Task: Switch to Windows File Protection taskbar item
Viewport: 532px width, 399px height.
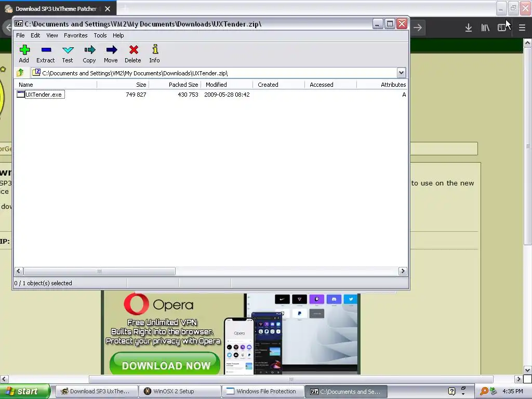Action: click(262, 392)
